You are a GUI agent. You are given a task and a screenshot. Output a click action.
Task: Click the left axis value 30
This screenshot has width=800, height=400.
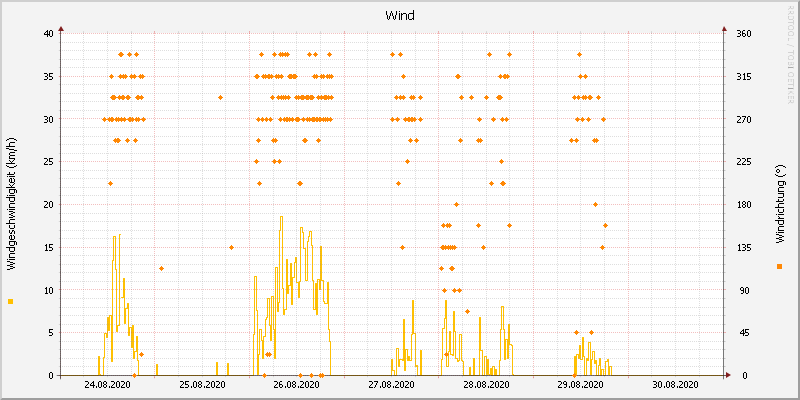(48, 119)
